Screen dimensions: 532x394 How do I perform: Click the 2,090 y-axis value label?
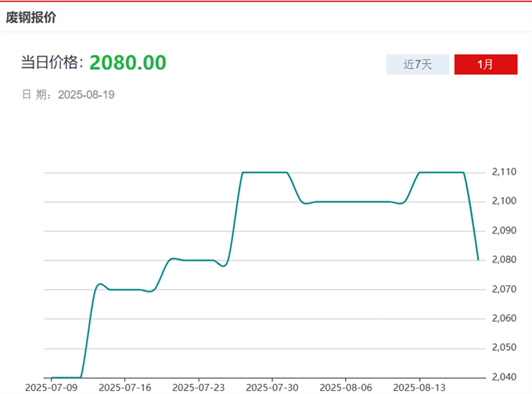(505, 230)
